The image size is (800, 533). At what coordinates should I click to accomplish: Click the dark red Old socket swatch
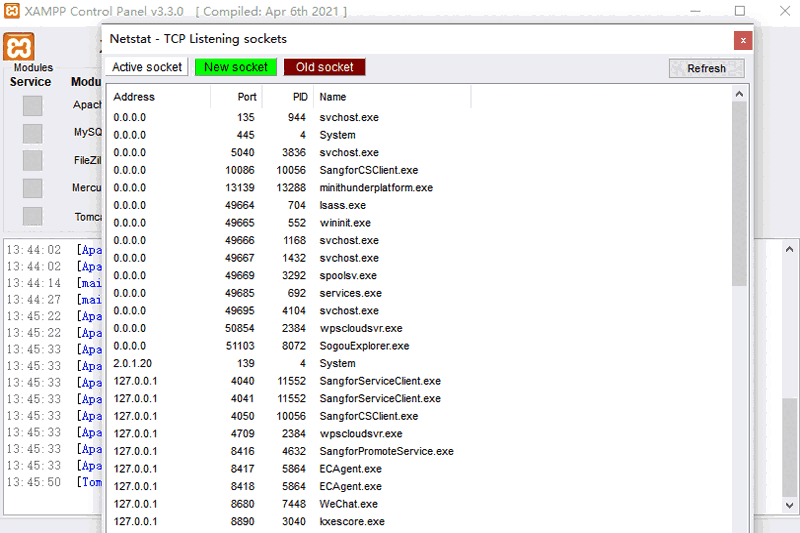[325, 67]
